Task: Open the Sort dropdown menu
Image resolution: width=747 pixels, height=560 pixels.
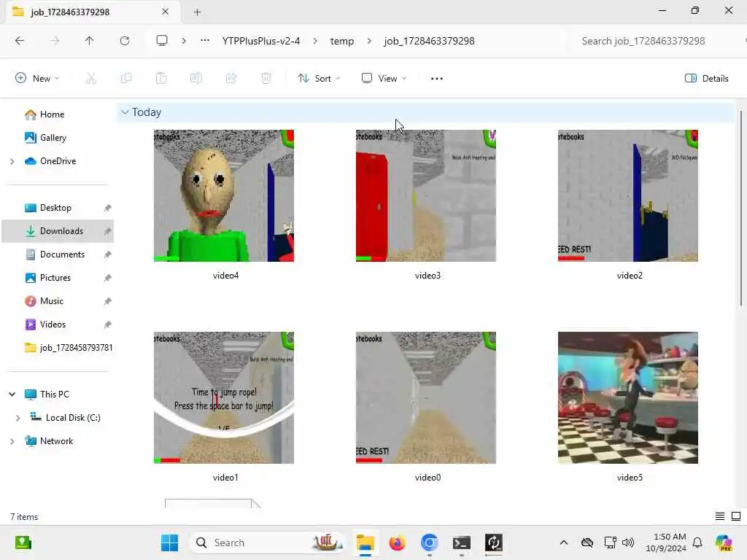Action: [x=318, y=79]
